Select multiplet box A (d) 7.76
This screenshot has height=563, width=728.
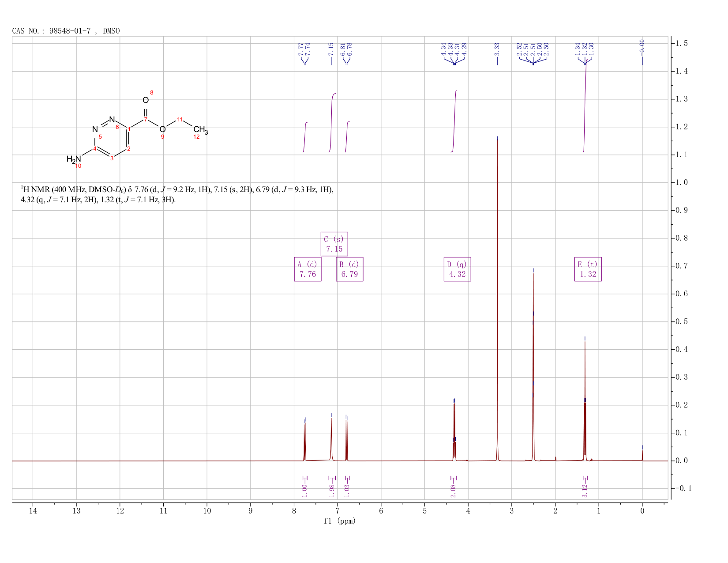(x=308, y=269)
